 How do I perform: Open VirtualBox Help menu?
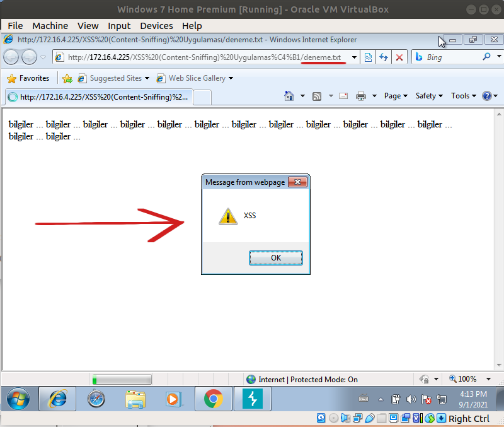(x=192, y=26)
